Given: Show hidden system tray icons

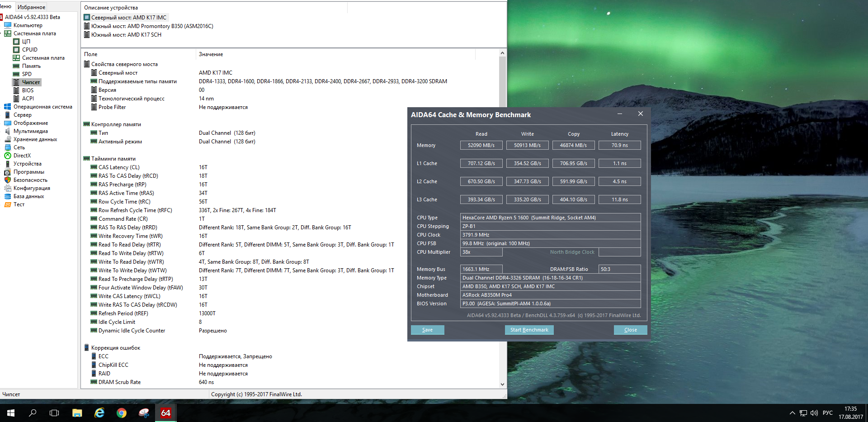Looking at the screenshot, I should click(792, 413).
